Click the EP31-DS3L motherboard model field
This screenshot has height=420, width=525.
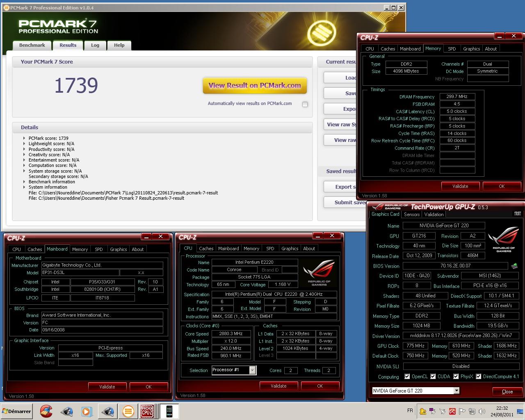(80, 273)
